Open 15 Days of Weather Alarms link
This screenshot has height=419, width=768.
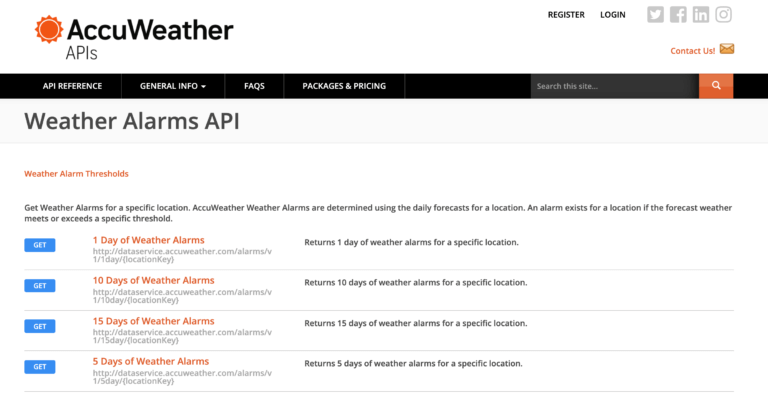153,321
